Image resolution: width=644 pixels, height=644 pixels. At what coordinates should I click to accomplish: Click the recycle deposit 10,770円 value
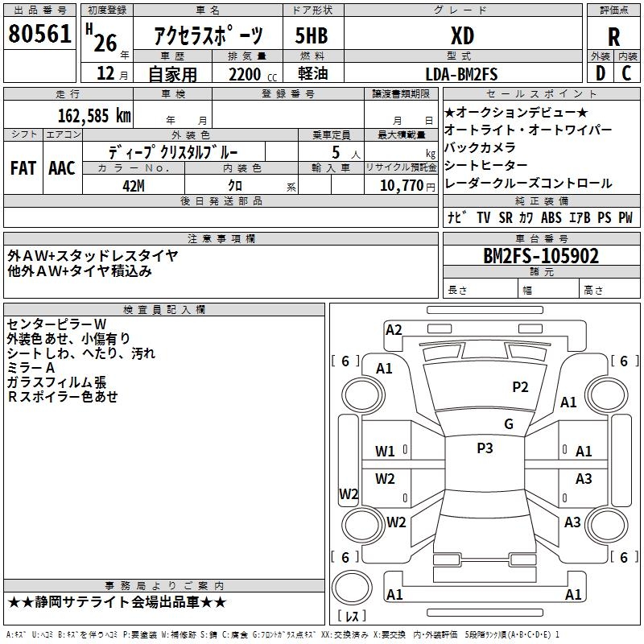point(402,185)
